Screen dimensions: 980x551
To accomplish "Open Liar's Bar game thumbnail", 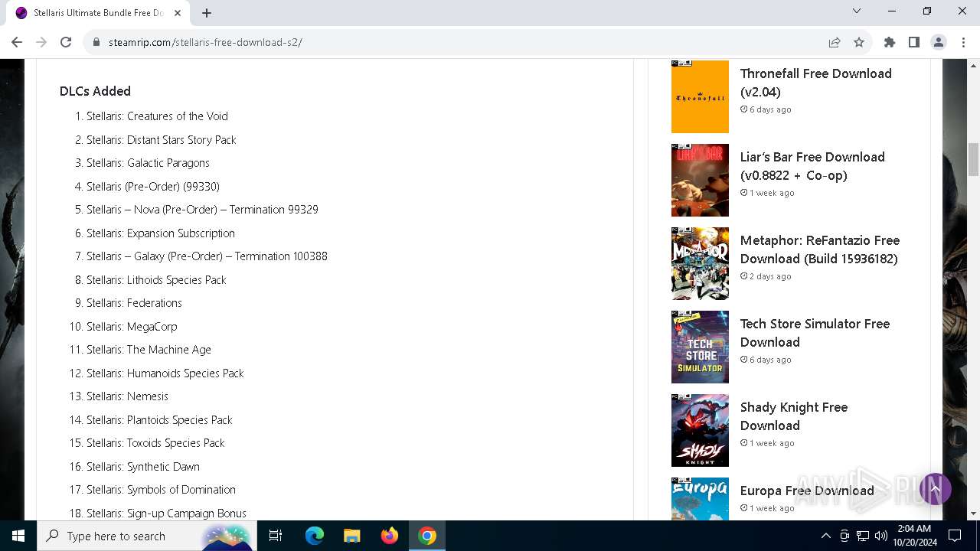I will [700, 180].
